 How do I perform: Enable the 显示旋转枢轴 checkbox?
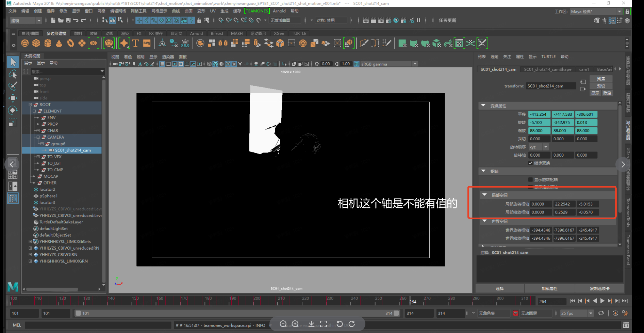point(530,179)
